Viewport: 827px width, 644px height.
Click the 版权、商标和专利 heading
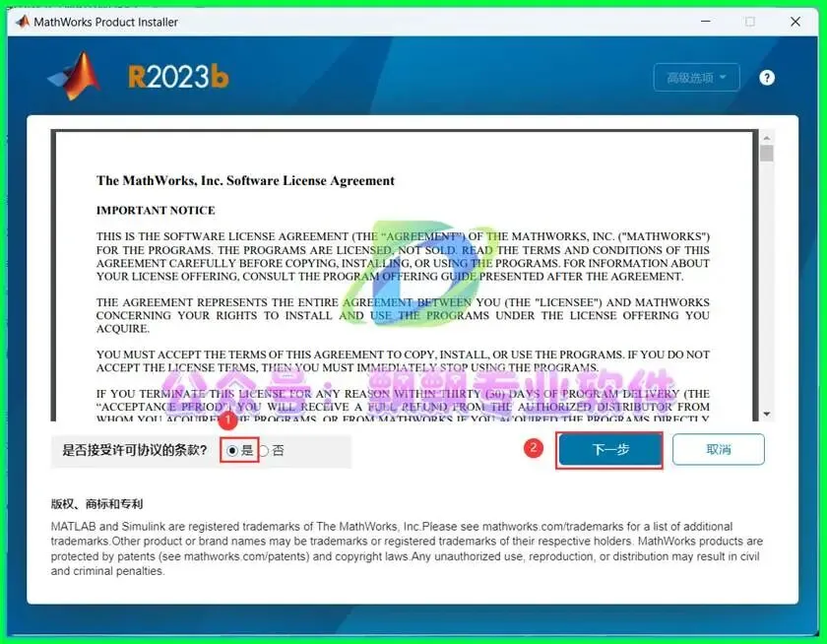96,504
